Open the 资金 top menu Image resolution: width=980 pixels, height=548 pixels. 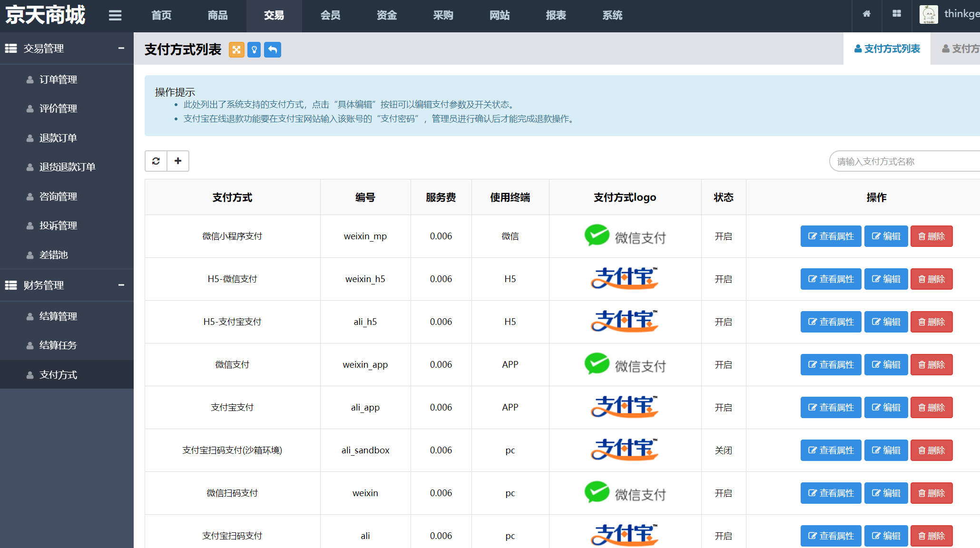click(x=387, y=15)
